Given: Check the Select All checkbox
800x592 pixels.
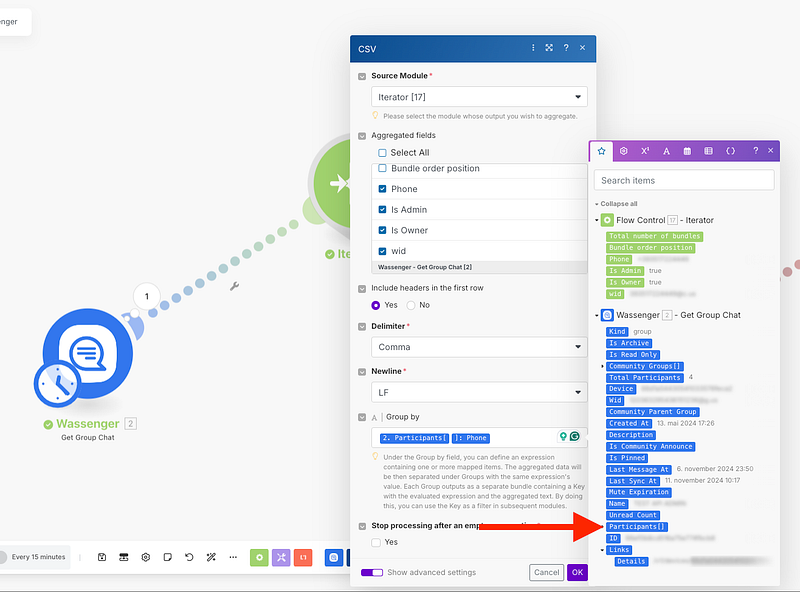Looking at the screenshot, I should click(x=382, y=153).
